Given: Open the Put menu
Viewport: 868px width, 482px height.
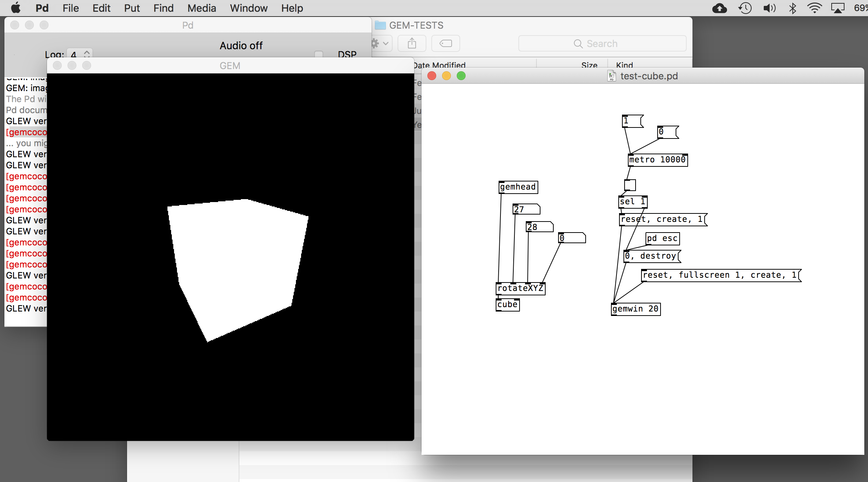Looking at the screenshot, I should [x=132, y=8].
